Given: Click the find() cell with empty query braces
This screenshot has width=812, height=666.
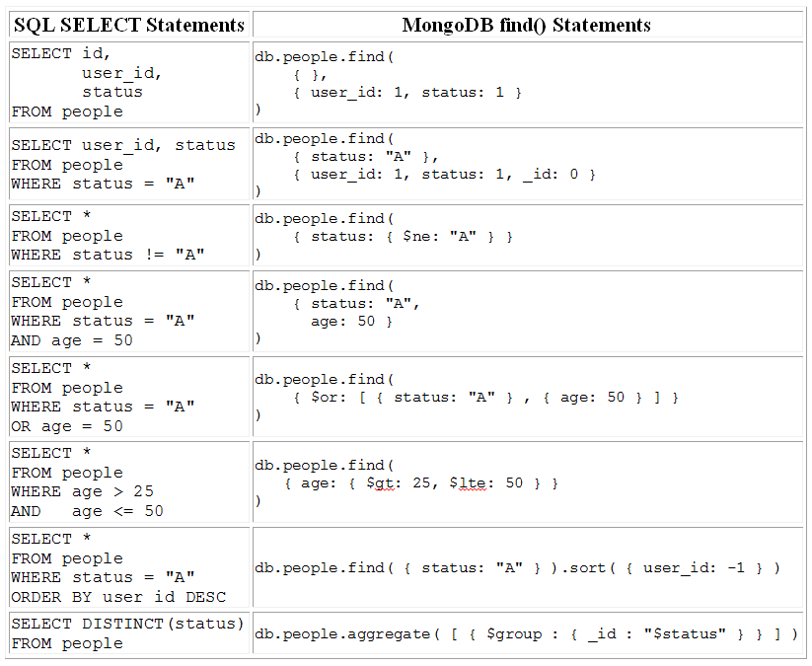Looking at the screenshot, I should coord(527,82).
